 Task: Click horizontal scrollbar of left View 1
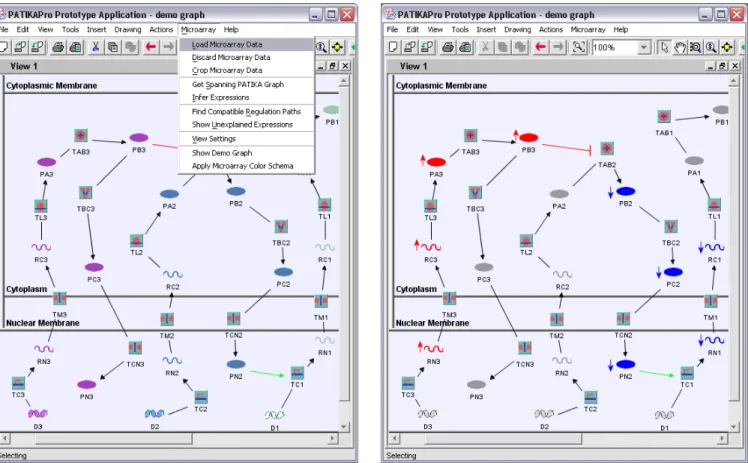tap(114, 438)
